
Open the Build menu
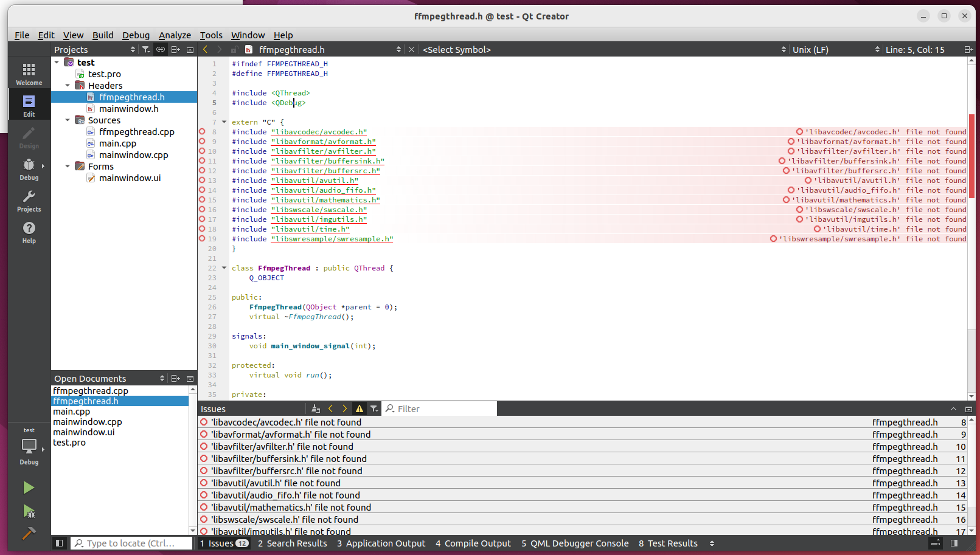[x=103, y=35]
